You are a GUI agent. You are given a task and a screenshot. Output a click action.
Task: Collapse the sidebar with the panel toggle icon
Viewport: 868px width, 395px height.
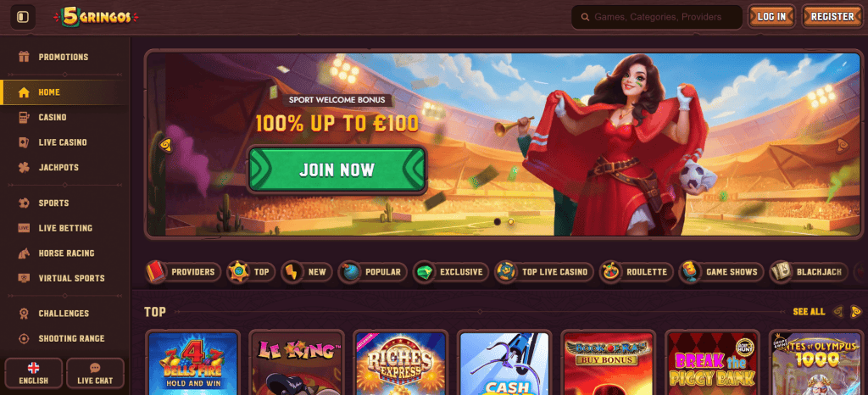pos(23,17)
